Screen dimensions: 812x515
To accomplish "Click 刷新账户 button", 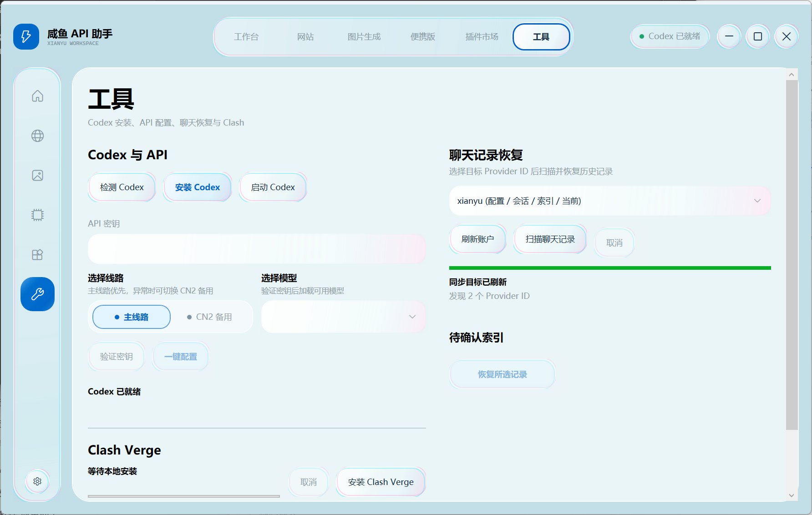I will tap(477, 239).
